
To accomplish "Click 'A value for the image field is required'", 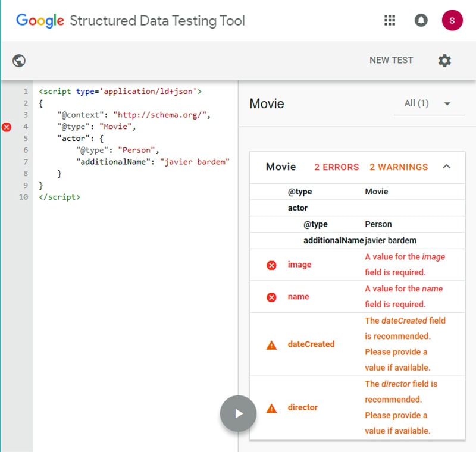I will pyautogui.click(x=405, y=265).
